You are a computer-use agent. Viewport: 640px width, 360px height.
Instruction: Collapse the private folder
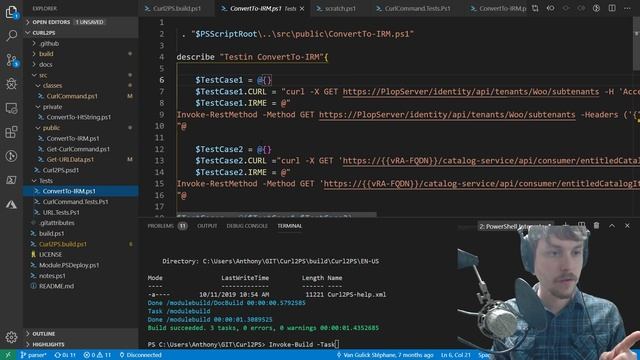tap(81, 107)
